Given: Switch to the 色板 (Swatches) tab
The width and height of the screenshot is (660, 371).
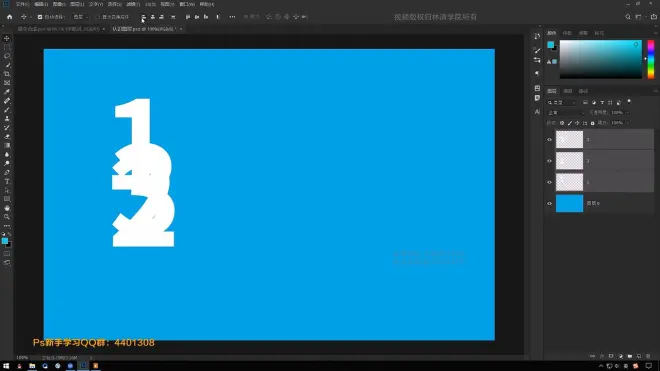Looking at the screenshot, I should point(567,33).
